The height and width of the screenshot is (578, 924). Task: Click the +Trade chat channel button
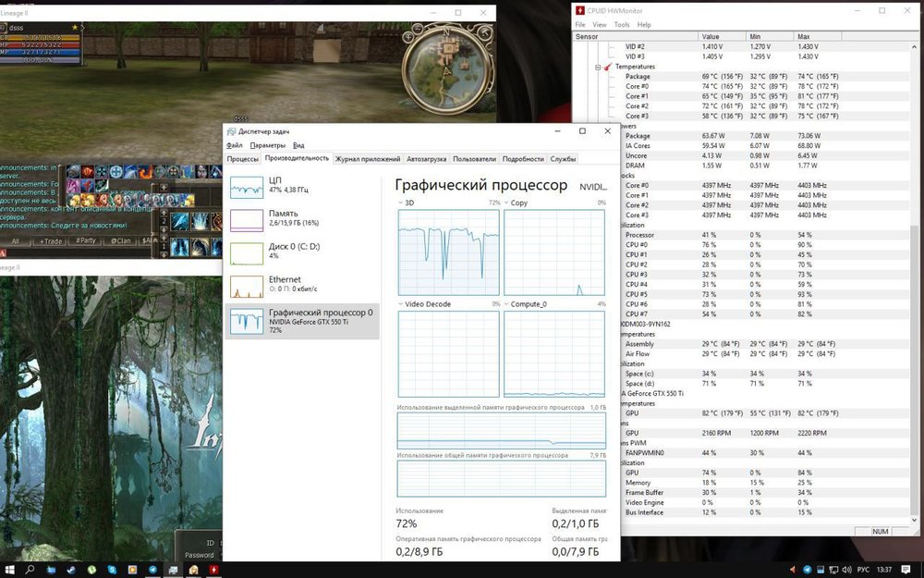[x=50, y=240]
